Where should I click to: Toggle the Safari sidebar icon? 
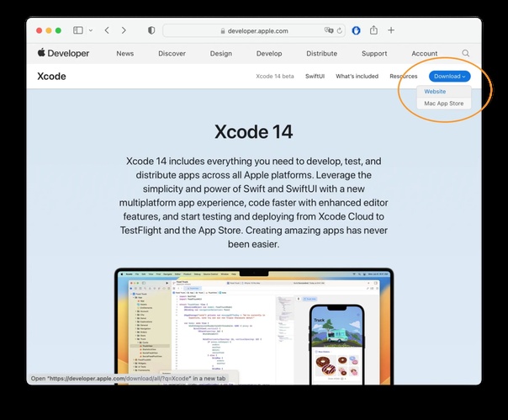tap(78, 30)
